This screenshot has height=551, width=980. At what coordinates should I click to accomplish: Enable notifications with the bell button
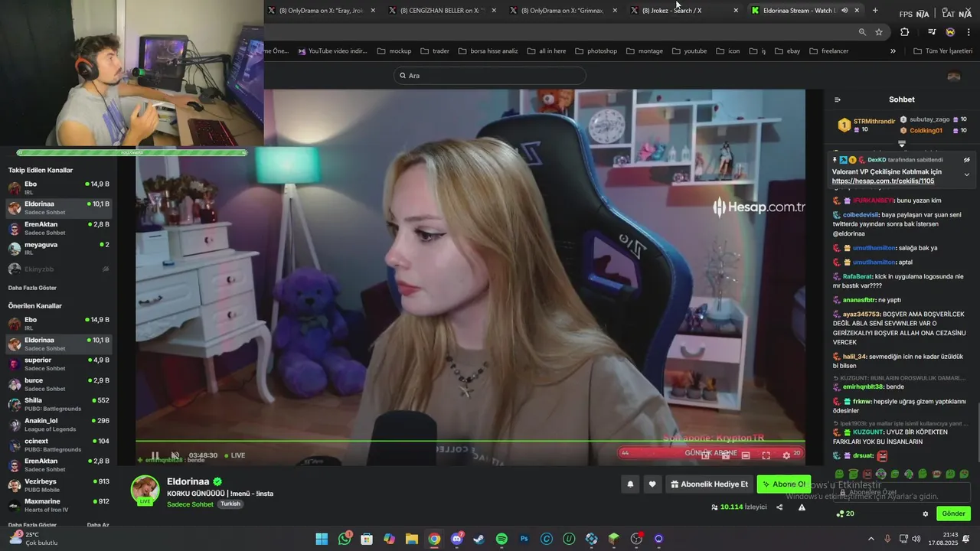coord(630,484)
